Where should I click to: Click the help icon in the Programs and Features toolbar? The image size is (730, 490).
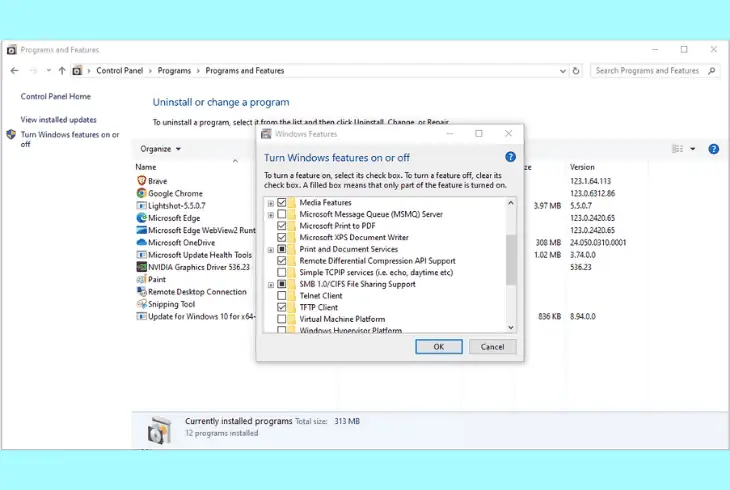(x=713, y=149)
